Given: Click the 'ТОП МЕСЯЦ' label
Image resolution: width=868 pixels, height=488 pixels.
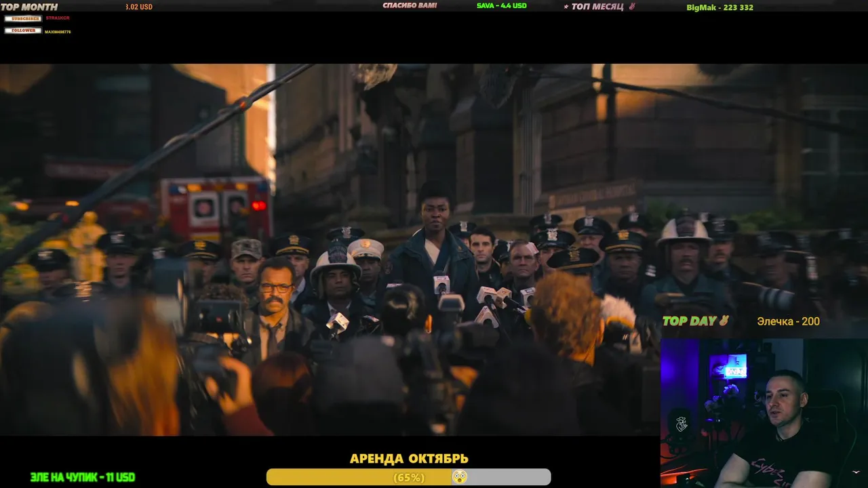Looking at the screenshot, I should pos(597,6).
